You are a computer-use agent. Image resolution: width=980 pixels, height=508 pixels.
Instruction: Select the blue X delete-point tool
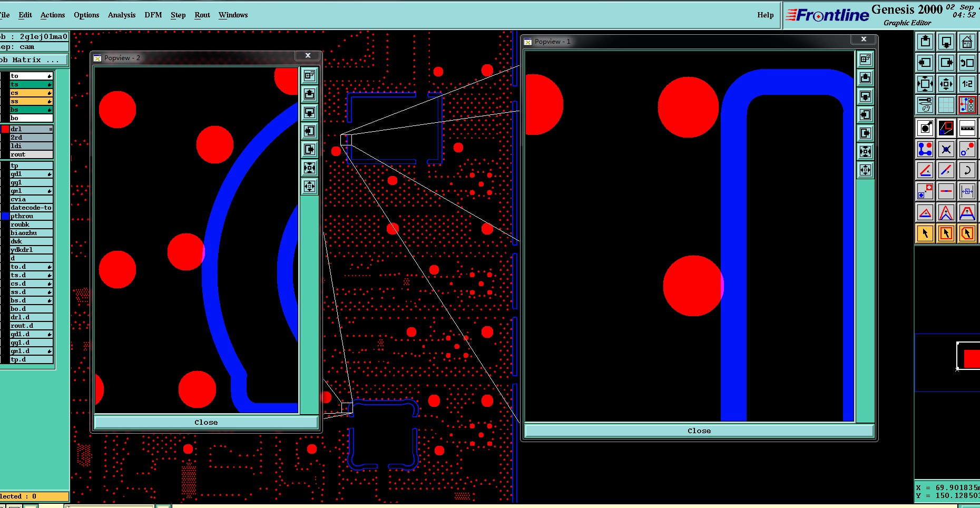pos(946,149)
